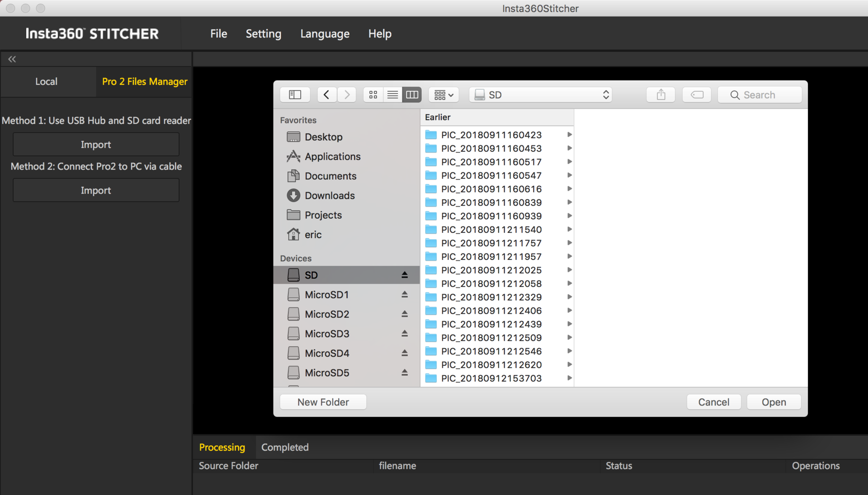Select folder PIC_20180911211540
The height and width of the screenshot is (495, 868).
497,230
